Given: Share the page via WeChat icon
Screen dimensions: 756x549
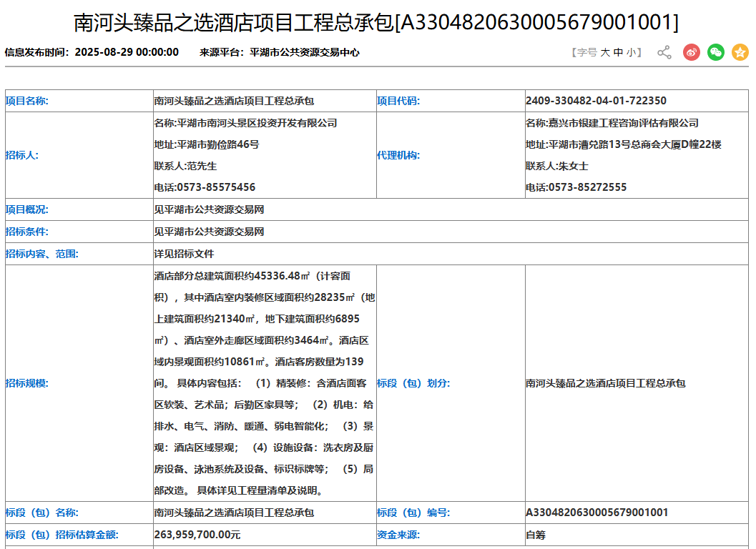Looking at the screenshot, I should (x=715, y=52).
